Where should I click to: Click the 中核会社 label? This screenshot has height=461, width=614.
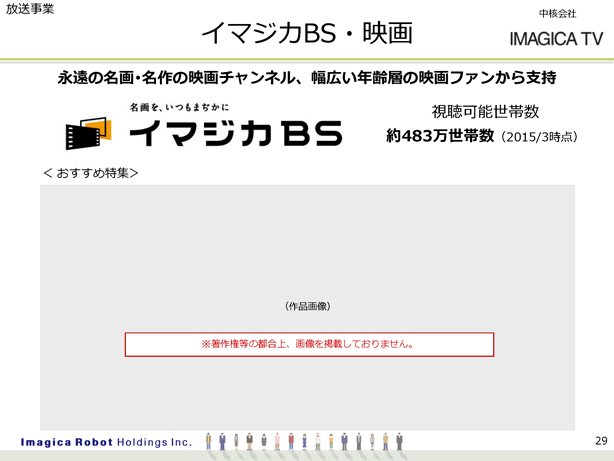[558, 14]
